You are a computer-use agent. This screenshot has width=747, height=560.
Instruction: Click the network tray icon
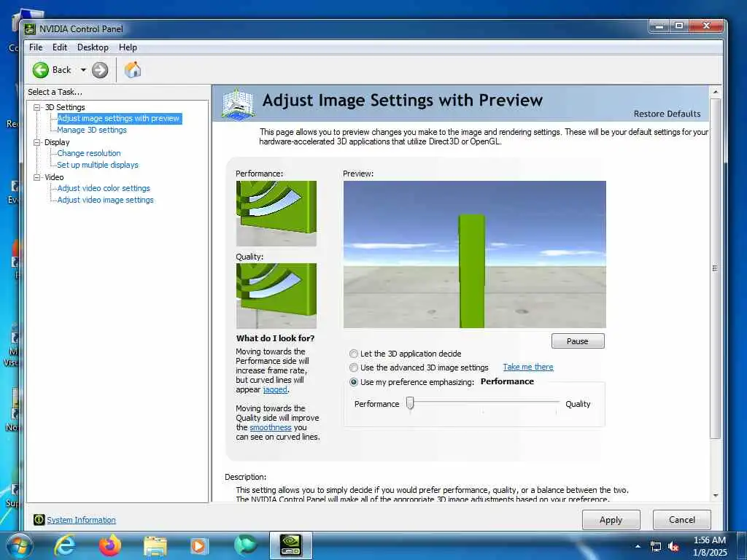[656, 547]
